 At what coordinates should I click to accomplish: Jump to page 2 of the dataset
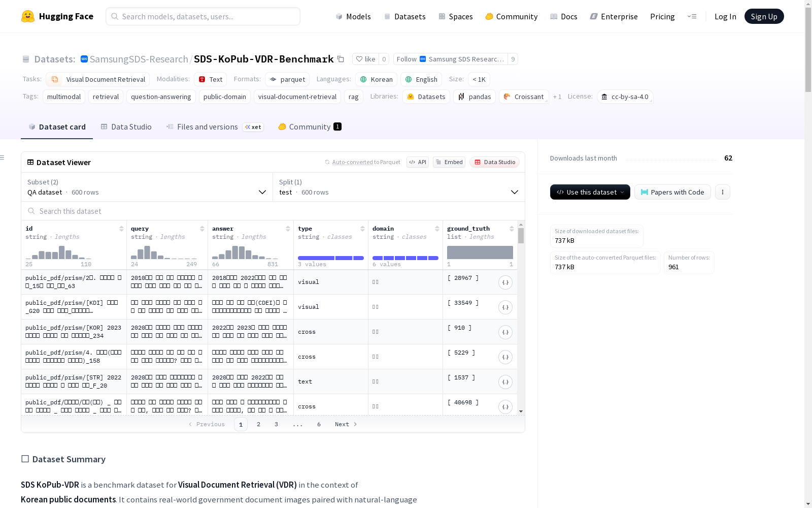click(258, 424)
